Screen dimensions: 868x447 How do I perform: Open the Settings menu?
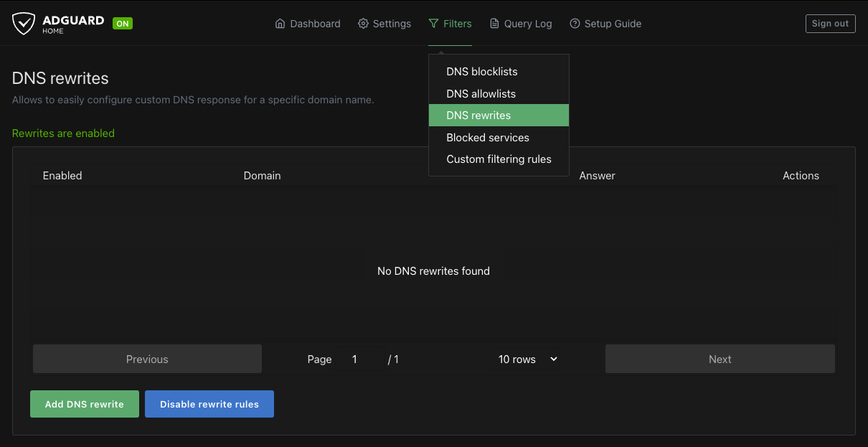coord(385,24)
